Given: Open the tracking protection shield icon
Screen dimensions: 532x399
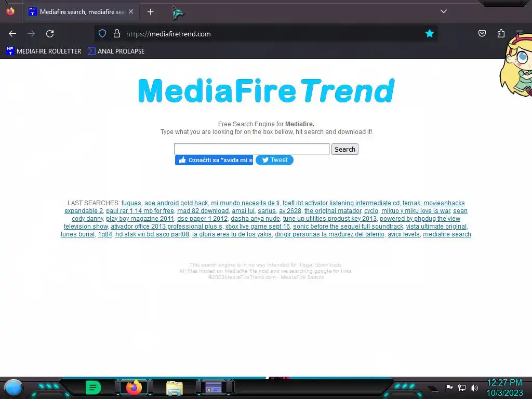Looking at the screenshot, I should (x=102, y=34).
